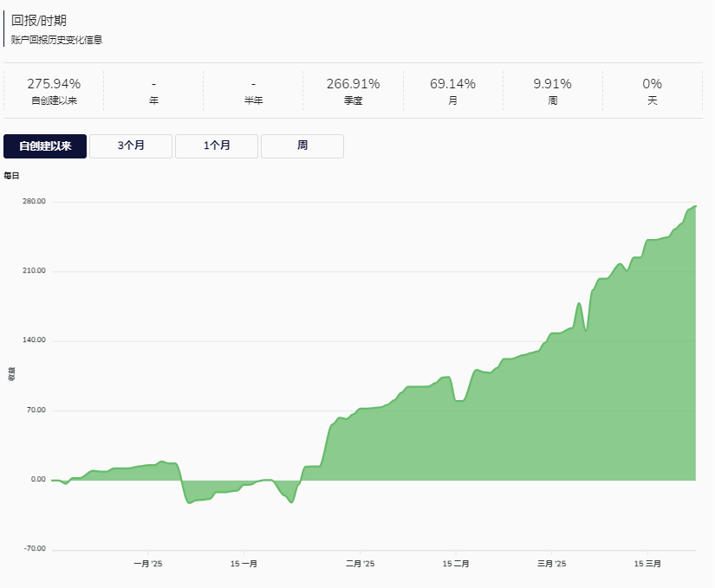Switch chart to 1个月 range
The image size is (715, 588).
[217, 146]
